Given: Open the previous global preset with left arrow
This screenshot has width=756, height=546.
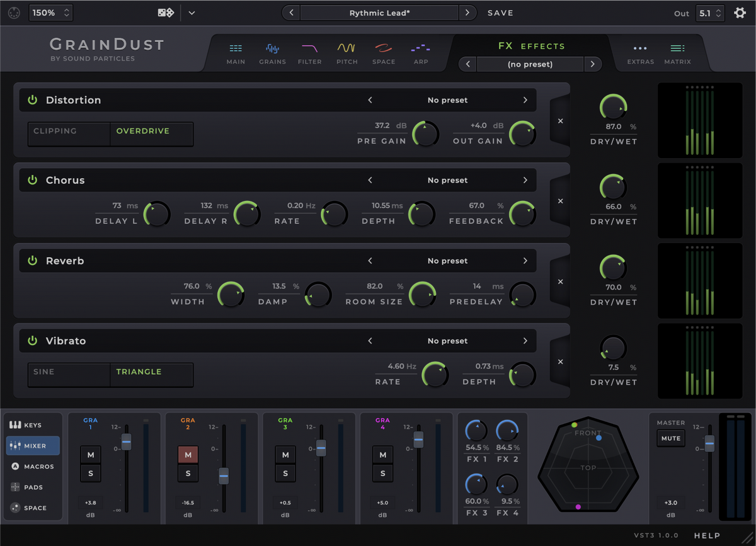Looking at the screenshot, I should [290, 13].
